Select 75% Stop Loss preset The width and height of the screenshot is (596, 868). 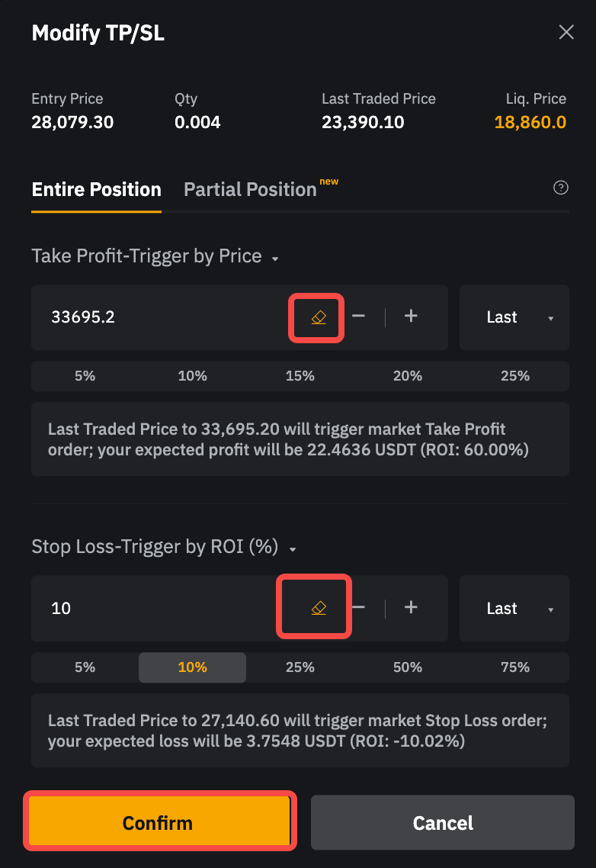(x=515, y=667)
